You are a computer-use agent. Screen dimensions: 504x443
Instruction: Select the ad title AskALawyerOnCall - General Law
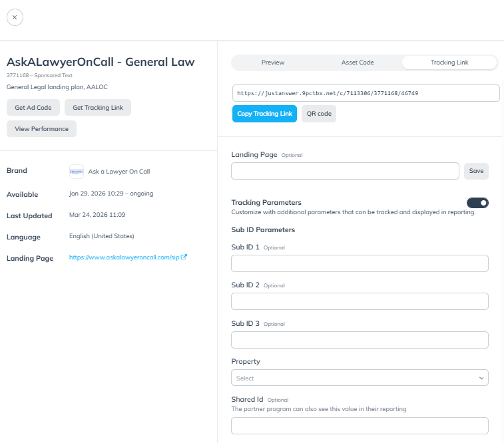pos(101,62)
